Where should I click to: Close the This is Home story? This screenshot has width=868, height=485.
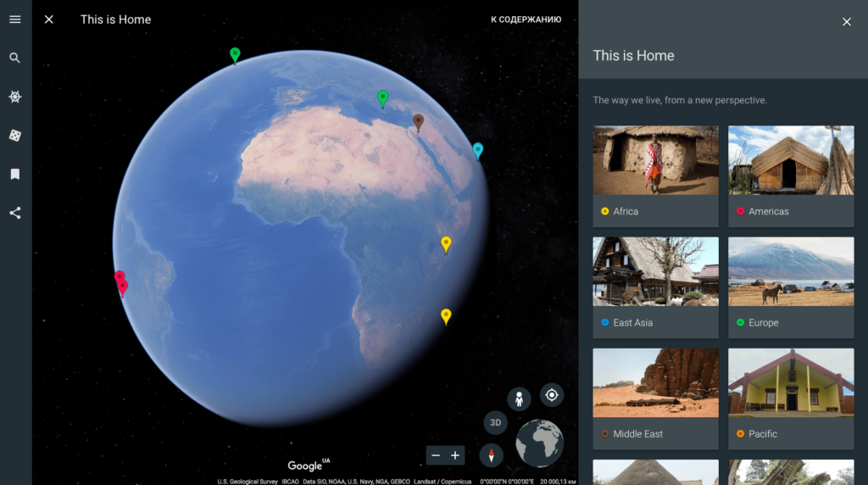coord(49,20)
